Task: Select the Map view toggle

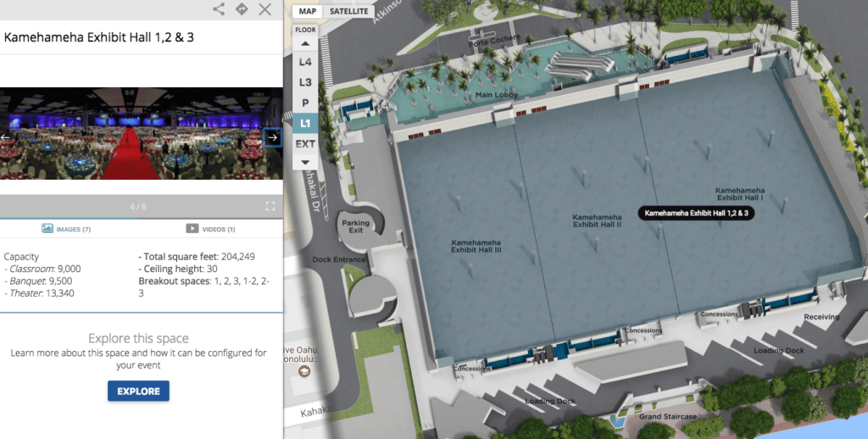Action: 307,11
